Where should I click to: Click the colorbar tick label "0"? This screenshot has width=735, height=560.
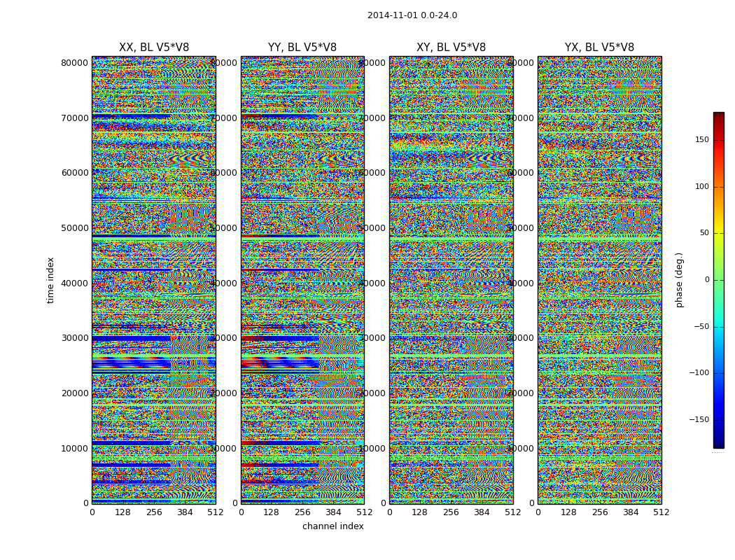[706, 280]
